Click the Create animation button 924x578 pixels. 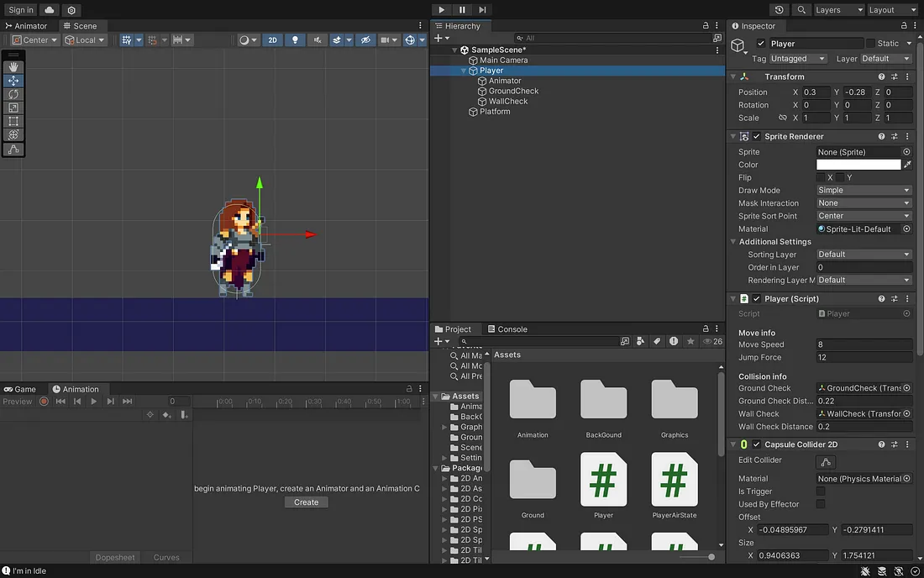(x=307, y=502)
